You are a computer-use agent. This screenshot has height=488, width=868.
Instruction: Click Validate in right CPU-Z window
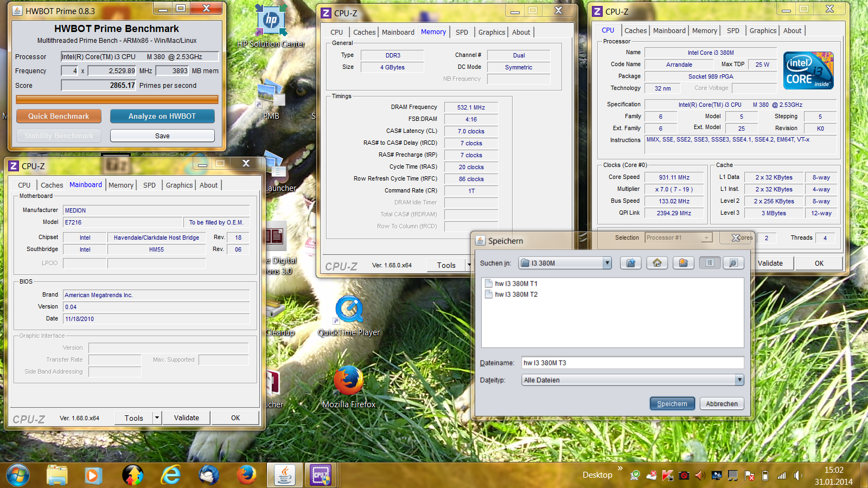tap(770, 263)
